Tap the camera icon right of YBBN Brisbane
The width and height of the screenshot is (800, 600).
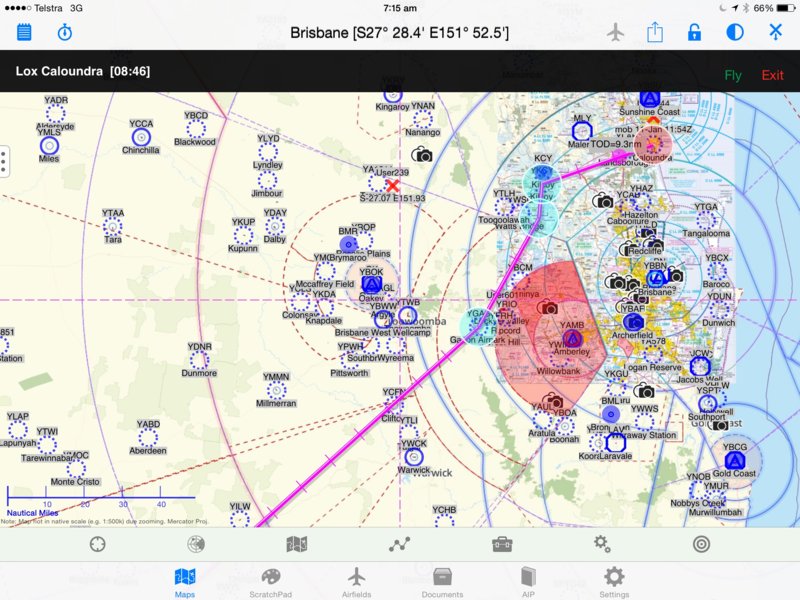point(676,276)
